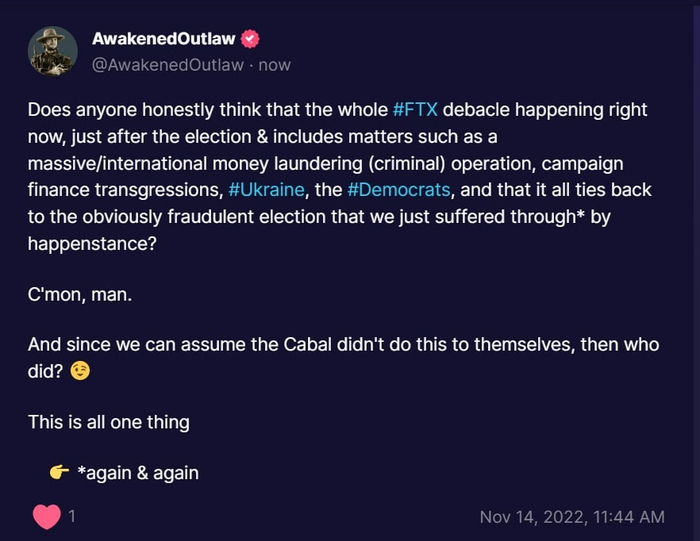Open the AwakenedOutlaw display name link

pyautogui.click(x=164, y=39)
